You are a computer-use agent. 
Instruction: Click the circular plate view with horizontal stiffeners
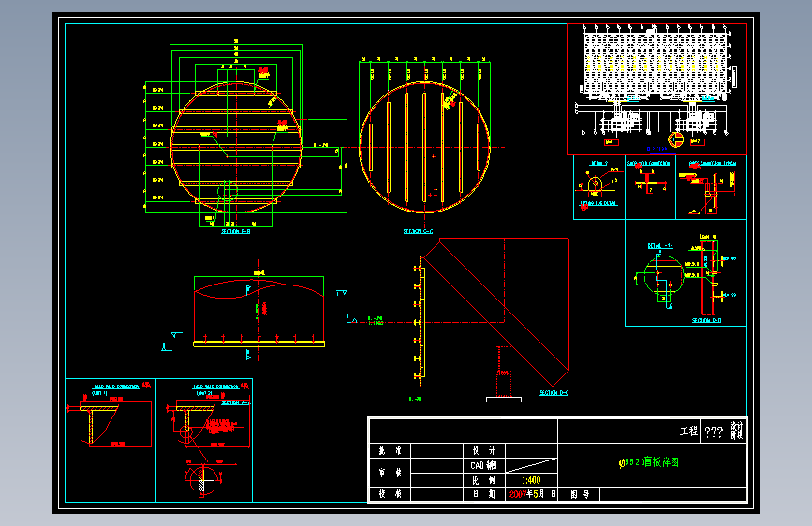point(236,148)
